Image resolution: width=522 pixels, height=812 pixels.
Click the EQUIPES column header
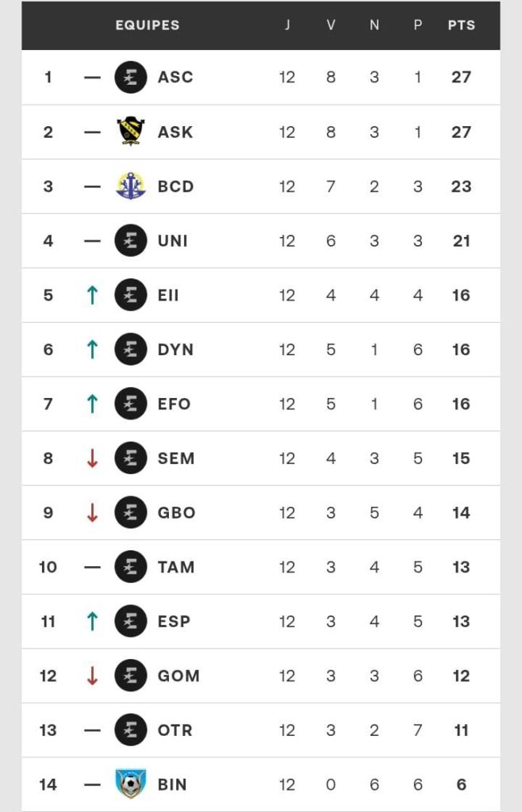[x=148, y=25]
